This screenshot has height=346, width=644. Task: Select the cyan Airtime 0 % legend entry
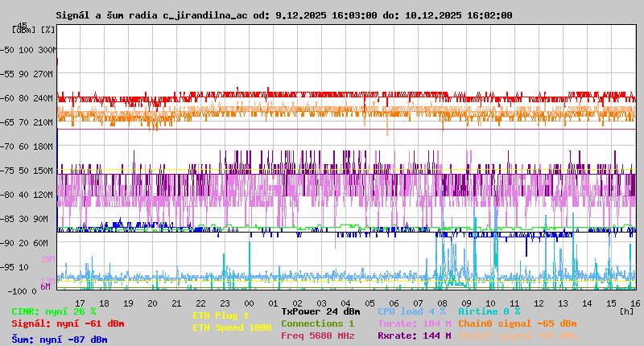point(489,311)
